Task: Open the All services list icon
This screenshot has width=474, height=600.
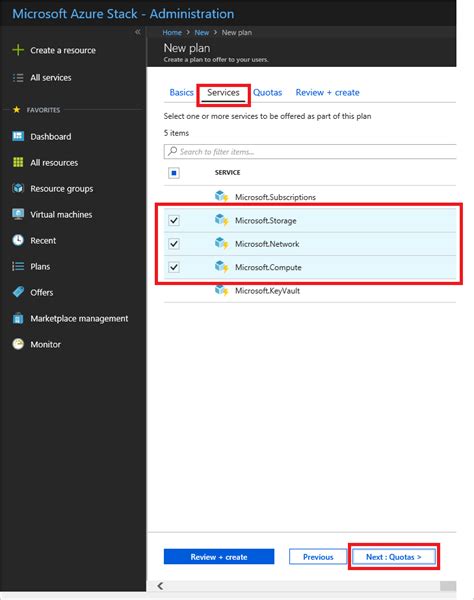Action: (18, 78)
